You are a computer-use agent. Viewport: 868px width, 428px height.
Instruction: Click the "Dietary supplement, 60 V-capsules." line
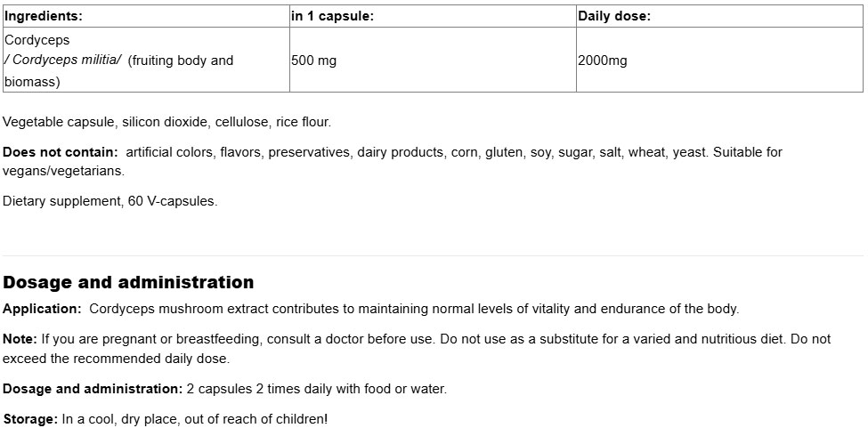(110, 201)
